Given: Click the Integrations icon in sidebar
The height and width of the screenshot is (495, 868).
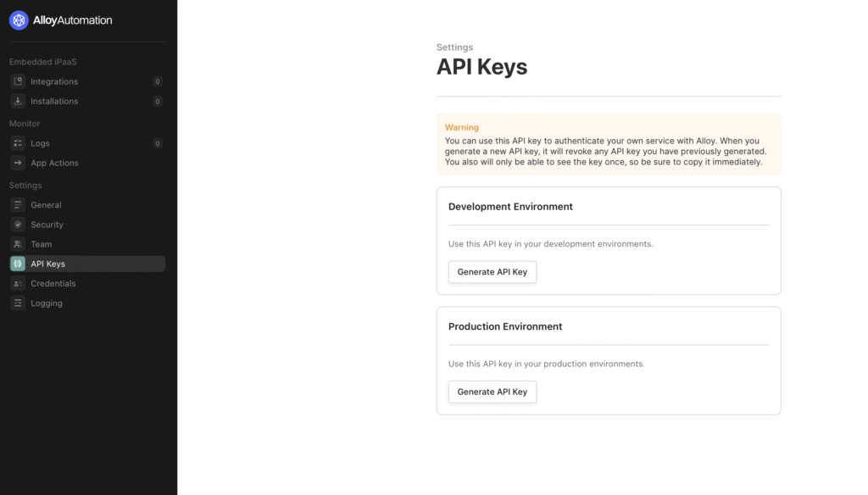Looking at the screenshot, I should pyautogui.click(x=18, y=81).
